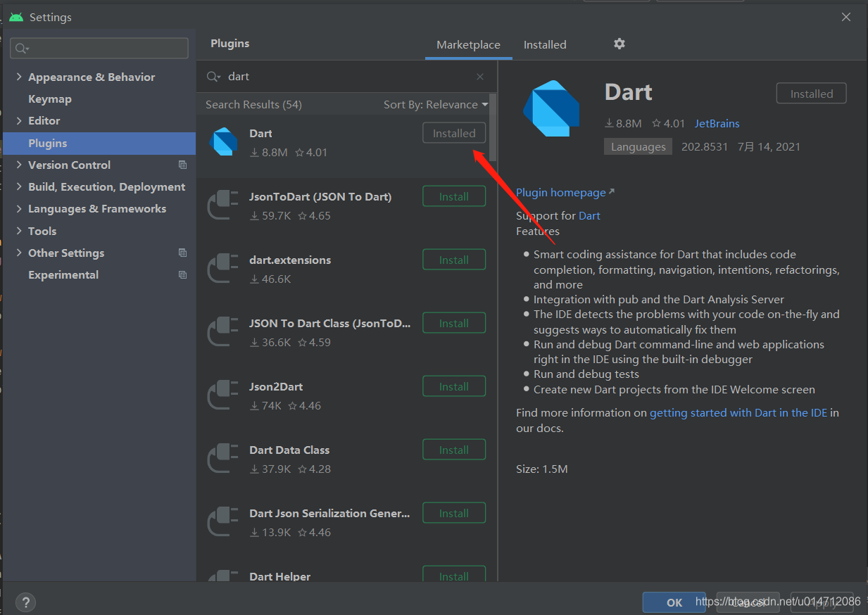
Task: Open the JetBrains vendor link
Action: [717, 123]
